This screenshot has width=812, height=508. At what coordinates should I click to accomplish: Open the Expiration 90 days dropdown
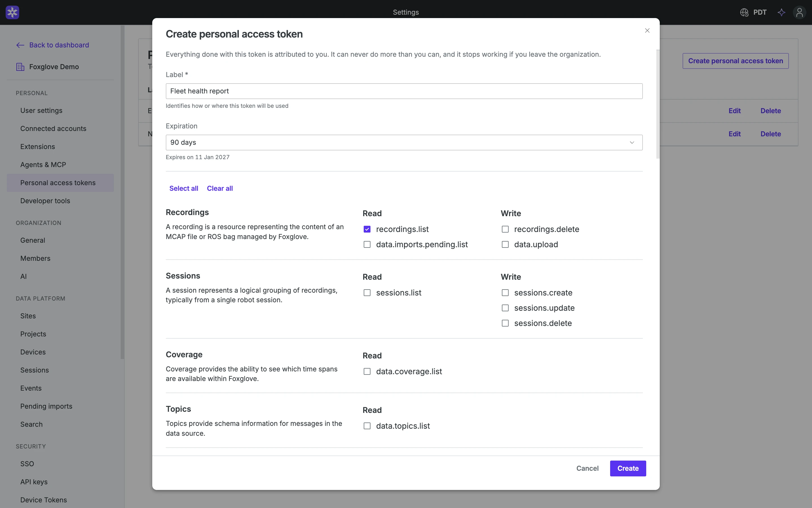(404, 143)
